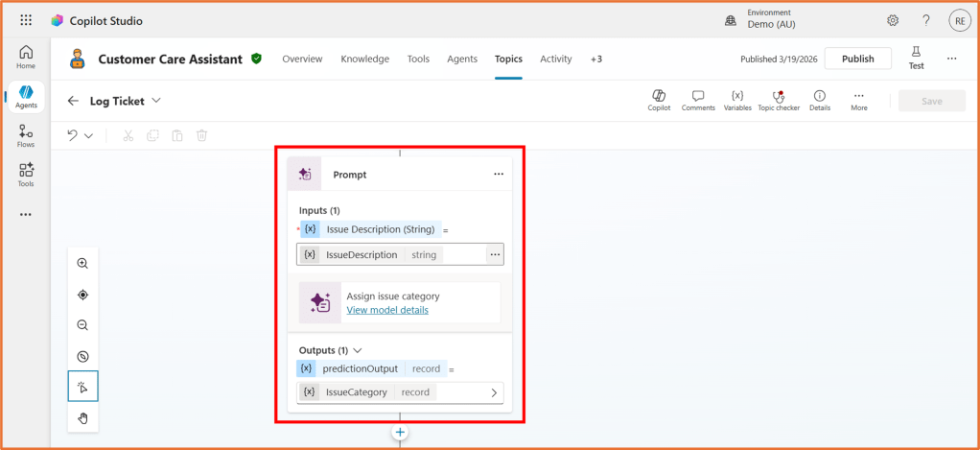Open Copilot authoring in topic toolbar

coord(659,101)
